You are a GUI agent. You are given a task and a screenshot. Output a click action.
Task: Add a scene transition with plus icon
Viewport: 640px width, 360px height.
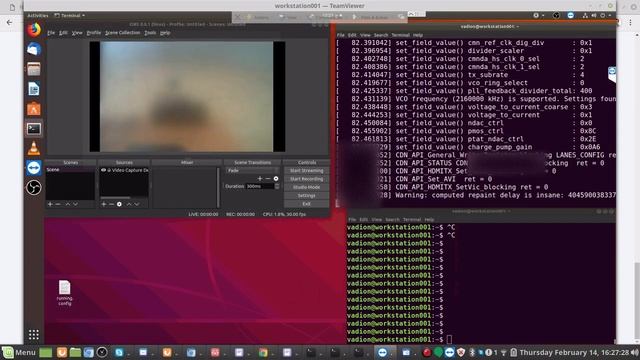pyautogui.click(x=260, y=179)
